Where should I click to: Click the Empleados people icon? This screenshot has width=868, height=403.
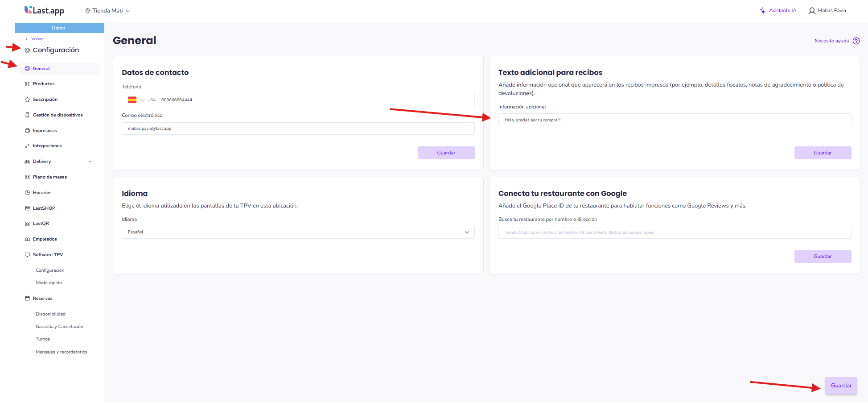click(x=27, y=239)
